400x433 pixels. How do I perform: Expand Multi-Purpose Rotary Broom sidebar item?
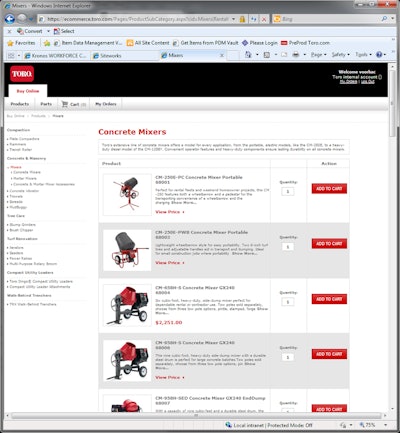tap(32, 264)
